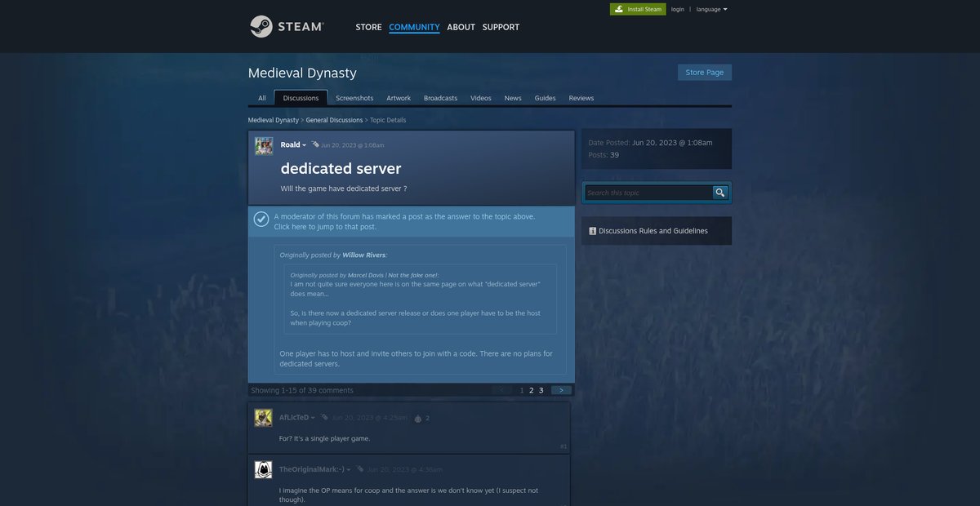Open Discussions Rules and Guidelines
Screen dimensions: 980x506
(x=653, y=231)
